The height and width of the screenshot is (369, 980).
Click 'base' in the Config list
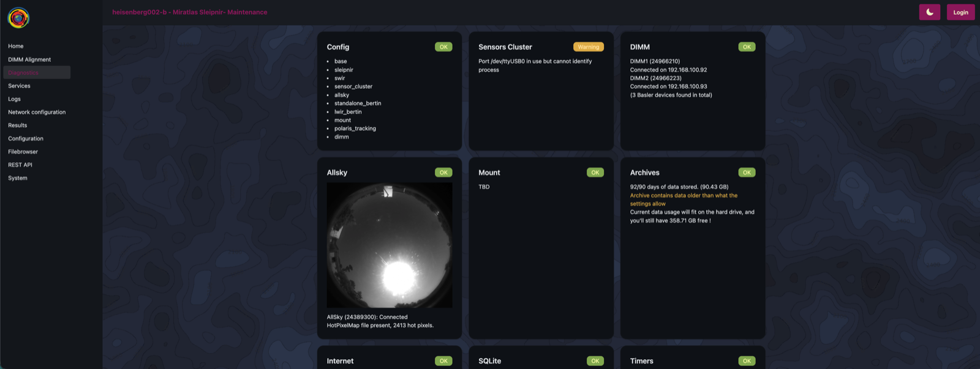coord(341,61)
